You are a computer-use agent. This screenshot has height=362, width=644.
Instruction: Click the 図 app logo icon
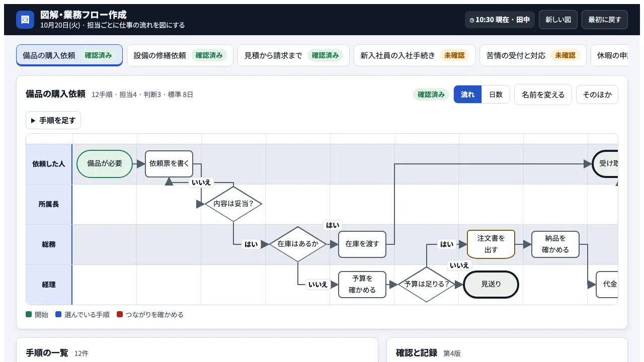point(25,20)
